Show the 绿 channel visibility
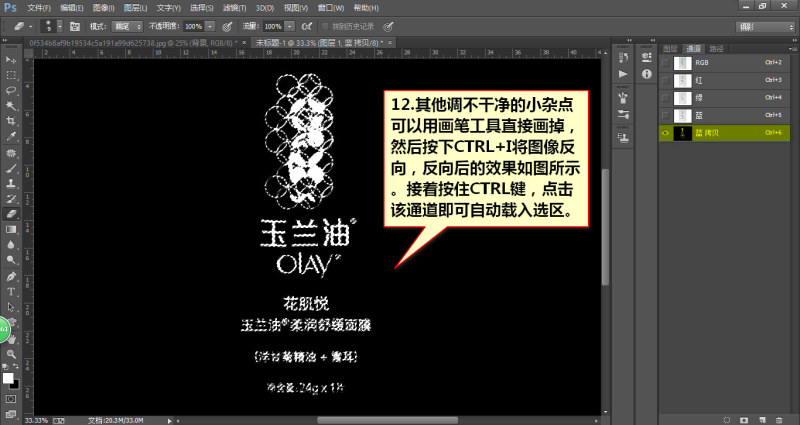 click(665, 97)
